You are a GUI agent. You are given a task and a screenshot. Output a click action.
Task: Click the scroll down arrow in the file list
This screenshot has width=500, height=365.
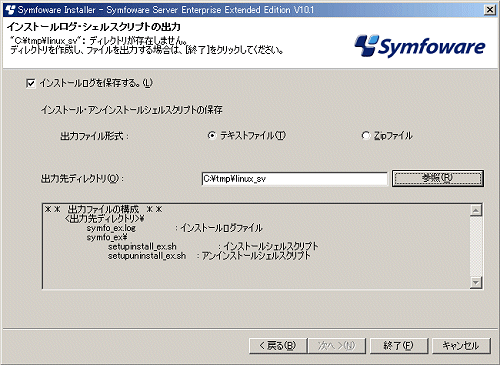pos(476,282)
